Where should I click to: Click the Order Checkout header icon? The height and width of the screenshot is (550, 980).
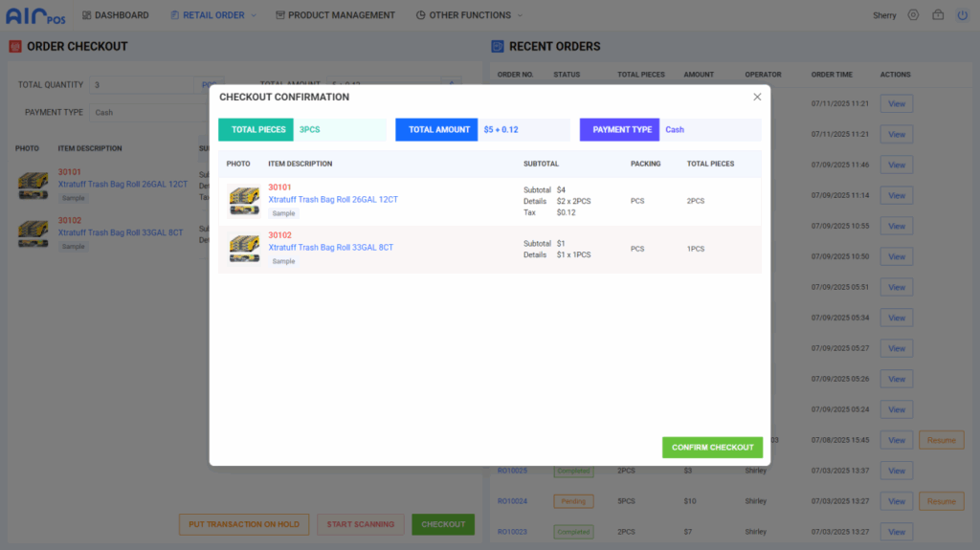click(x=15, y=46)
